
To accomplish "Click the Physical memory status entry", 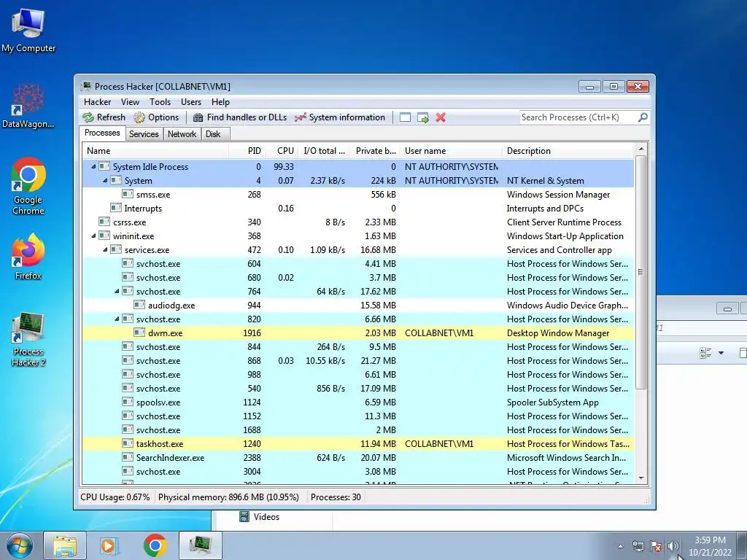I will (228, 497).
